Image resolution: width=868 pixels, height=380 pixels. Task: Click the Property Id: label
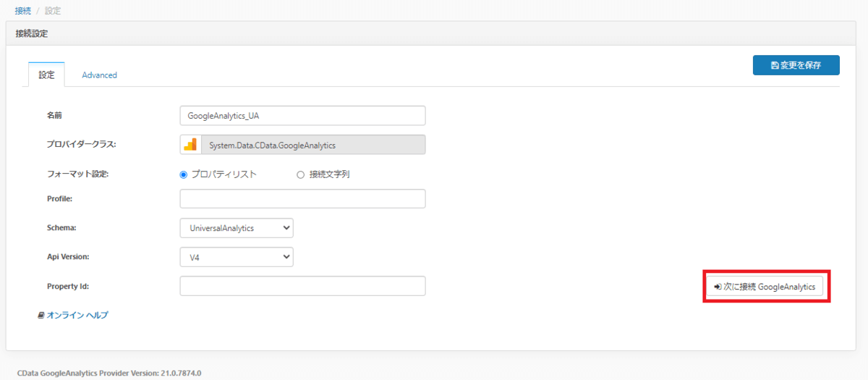tap(68, 286)
